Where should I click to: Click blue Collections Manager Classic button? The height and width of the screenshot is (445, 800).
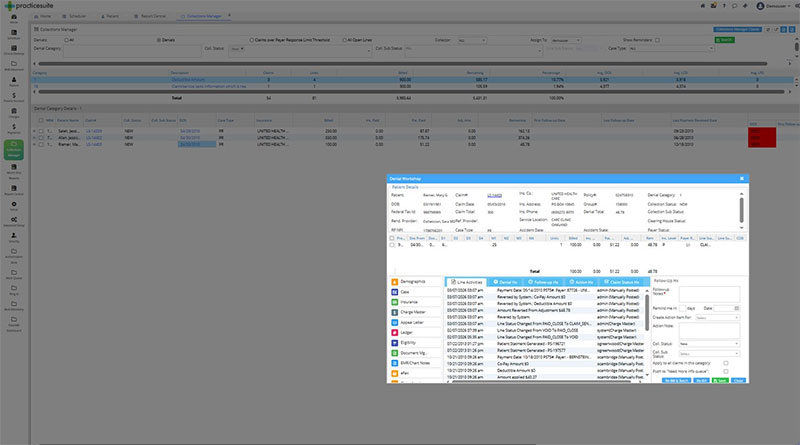click(738, 30)
